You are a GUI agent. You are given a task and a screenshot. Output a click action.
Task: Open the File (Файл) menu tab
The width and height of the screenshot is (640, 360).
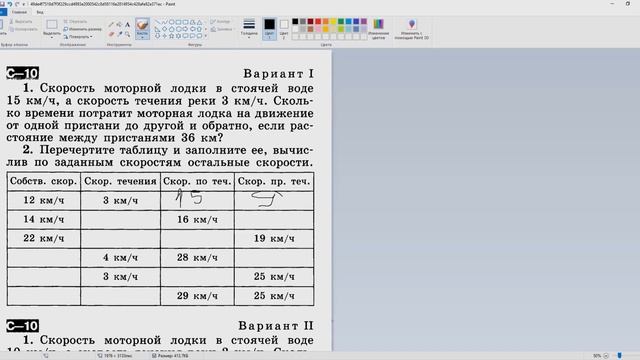click(2, 12)
